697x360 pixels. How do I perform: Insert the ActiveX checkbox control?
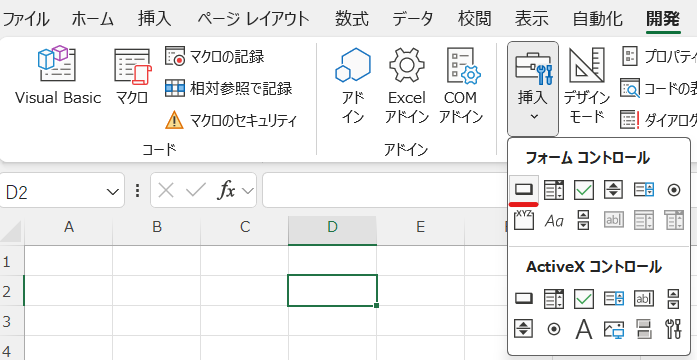pyautogui.click(x=584, y=298)
